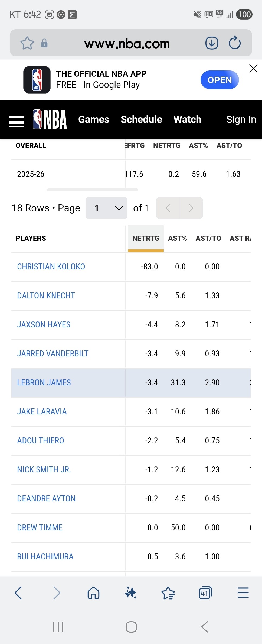The height and width of the screenshot is (644, 262).
Task: Tap the www.nba.com address field
Action: click(127, 44)
